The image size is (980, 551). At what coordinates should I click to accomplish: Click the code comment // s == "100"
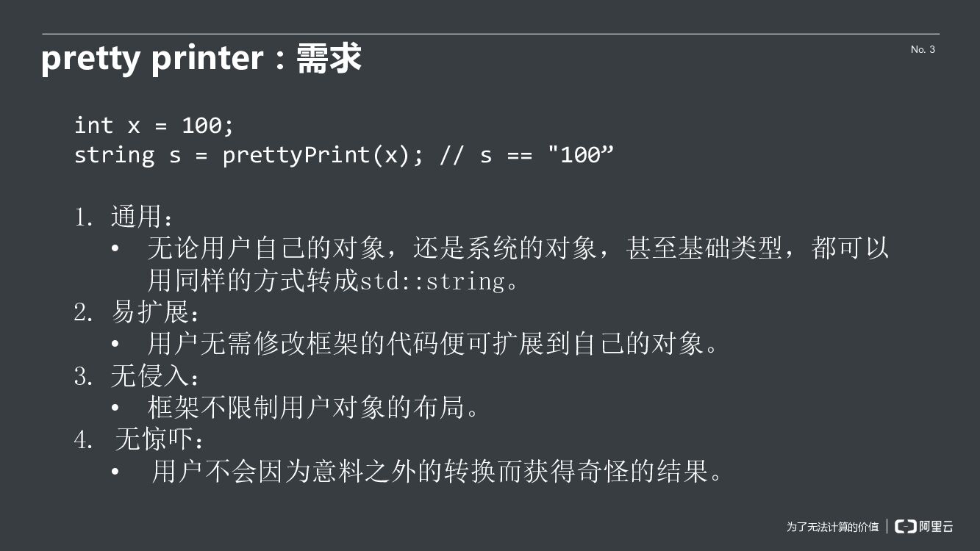point(526,155)
